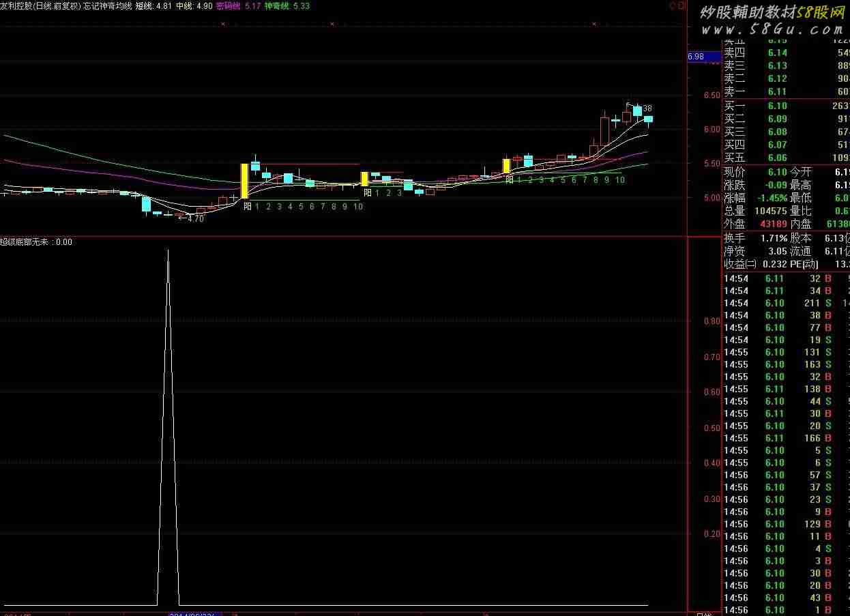Click the 涨跌 -0.09 change value
The image size is (850, 616).
(x=775, y=185)
